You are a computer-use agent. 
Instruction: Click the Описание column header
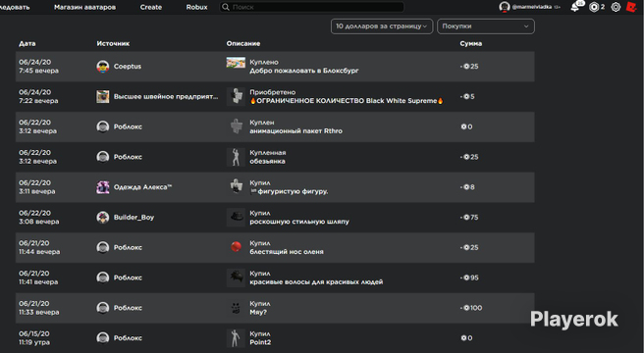pyautogui.click(x=243, y=43)
